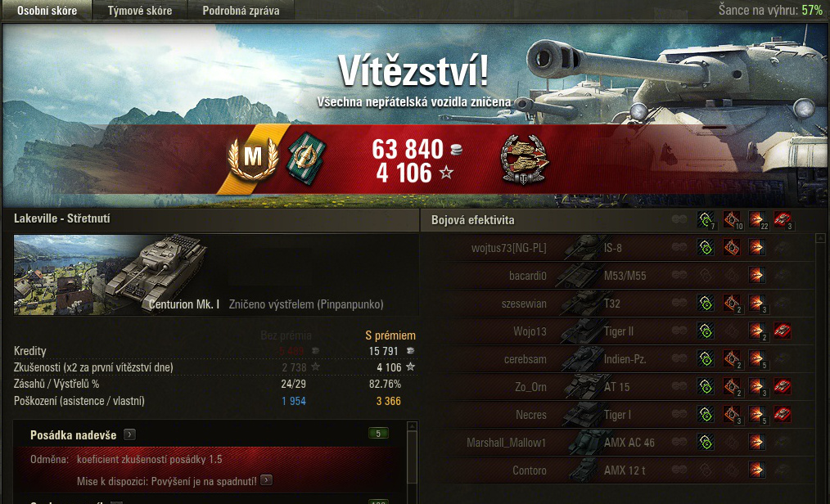Open the Povýšení je na spadnutí mission arrow
The width and height of the screenshot is (830, 504).
(x=266, y=480)
